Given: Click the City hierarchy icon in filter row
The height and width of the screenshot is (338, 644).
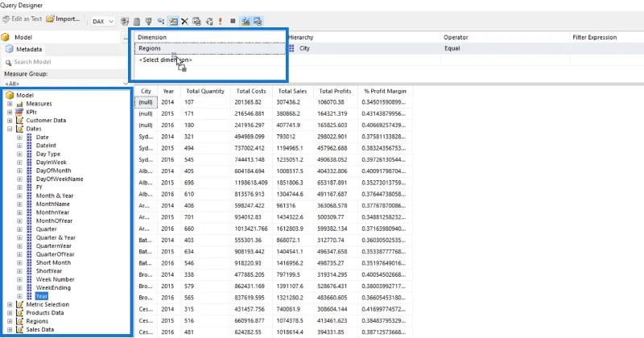Looking at the screenshot, I should 291,48.
